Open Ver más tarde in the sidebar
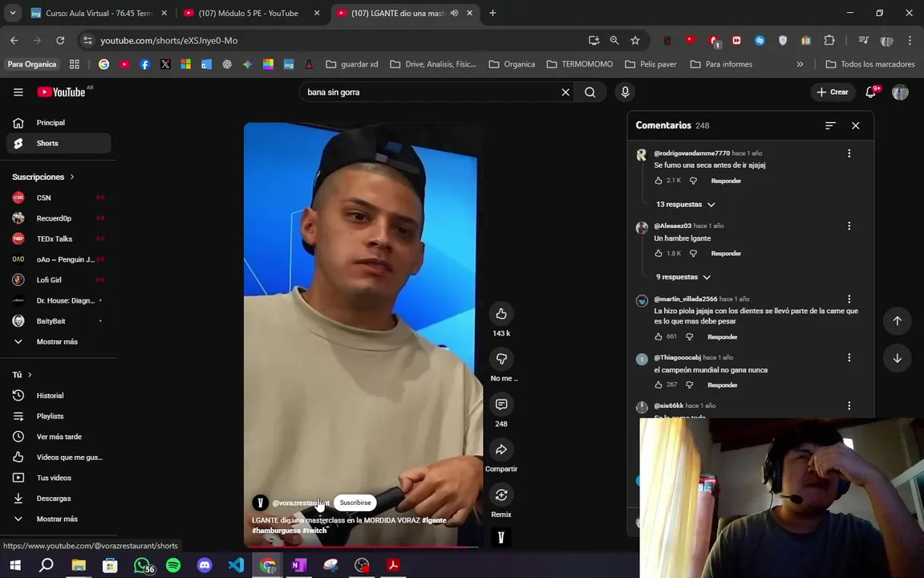Screen dimensions: 924x578 (59, 437)
